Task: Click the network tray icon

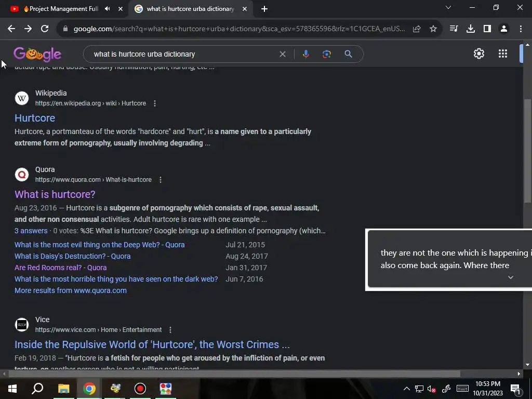Action: click(419, 389)
